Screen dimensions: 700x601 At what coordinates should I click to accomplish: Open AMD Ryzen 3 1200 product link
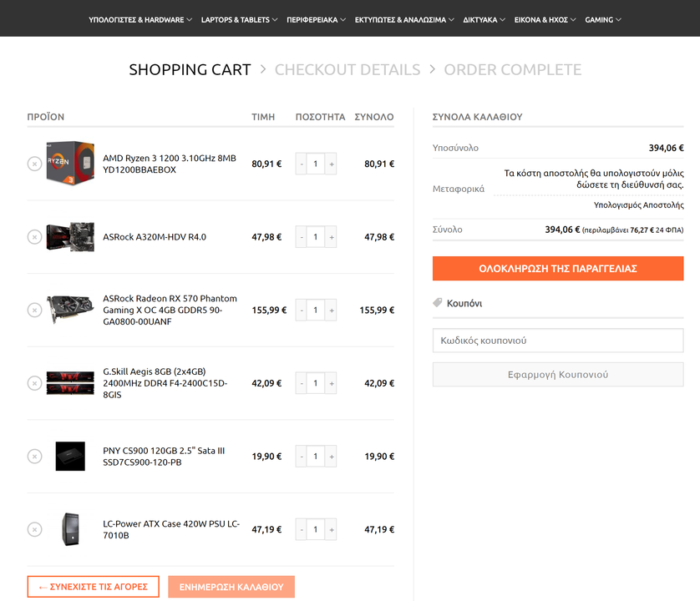click(x=170, y=164)
